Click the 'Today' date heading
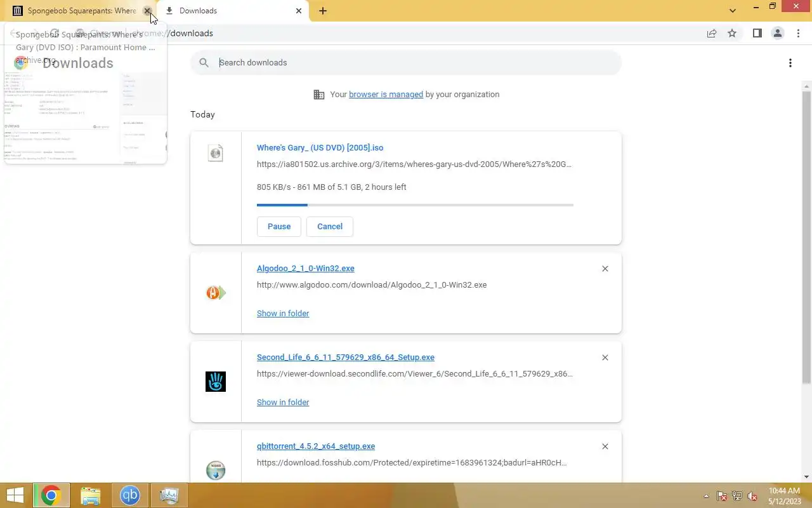This screenshot has height=508, width=812. pyautogui.click(x=202, y=114)
